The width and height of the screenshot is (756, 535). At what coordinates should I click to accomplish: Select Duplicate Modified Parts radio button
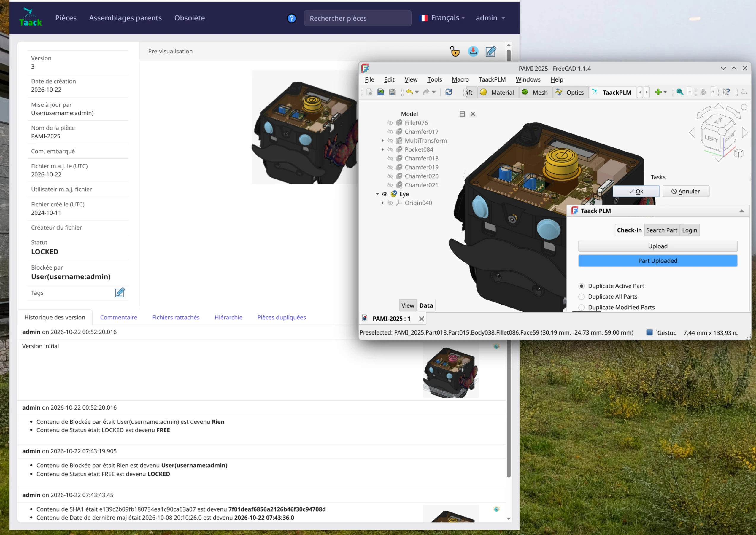coord(581,307)
